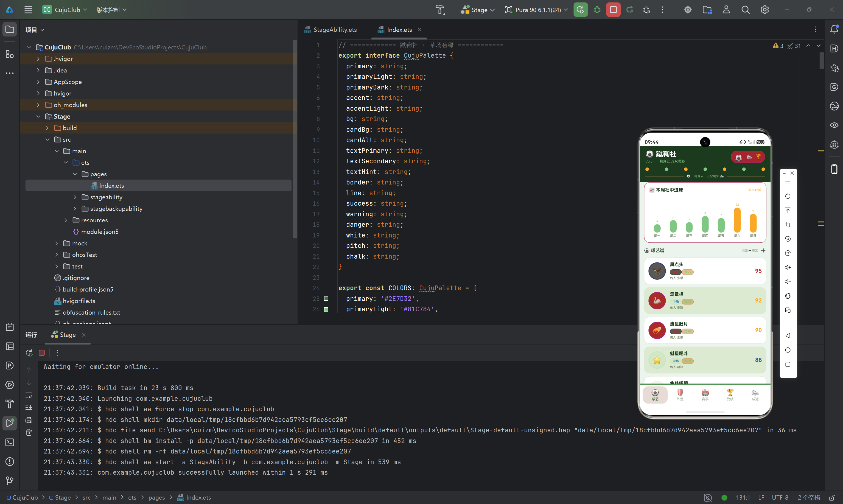Expand the oh_modules folder
Viewport: 843px width, 504px height.
(x=38, y=105)
